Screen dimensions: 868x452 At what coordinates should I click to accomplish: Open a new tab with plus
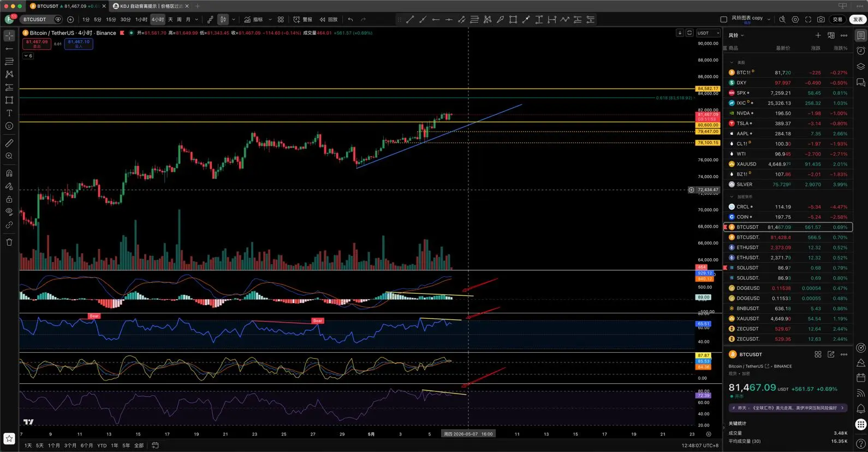(x=198, y=6)
